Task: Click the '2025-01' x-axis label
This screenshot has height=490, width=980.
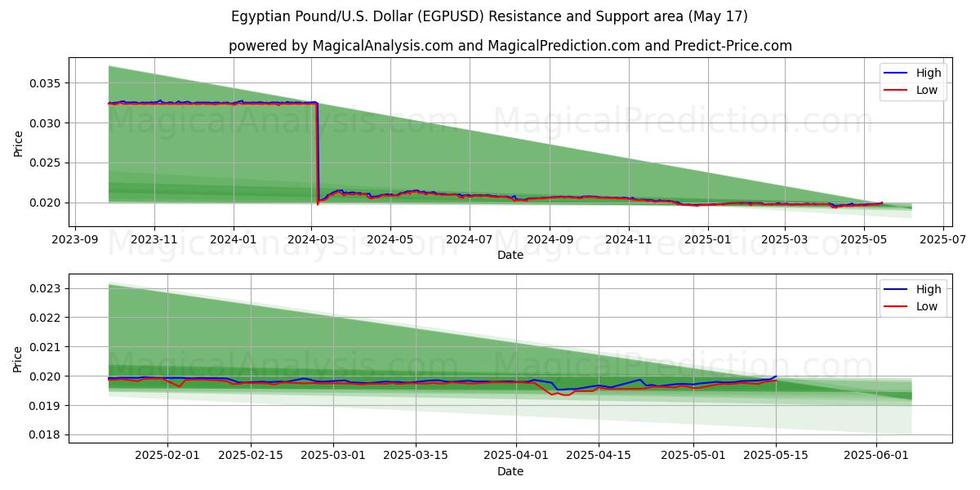Action: click(706, 240)
